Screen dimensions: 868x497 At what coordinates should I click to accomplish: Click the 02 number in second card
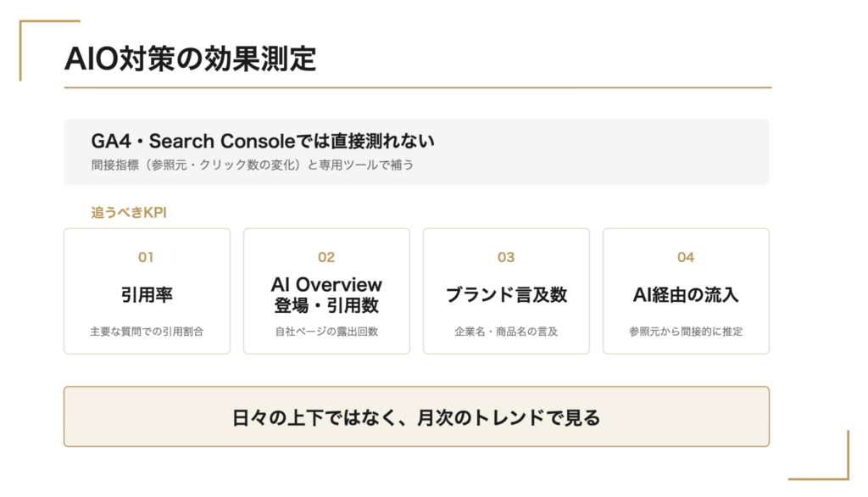(326, 257)
